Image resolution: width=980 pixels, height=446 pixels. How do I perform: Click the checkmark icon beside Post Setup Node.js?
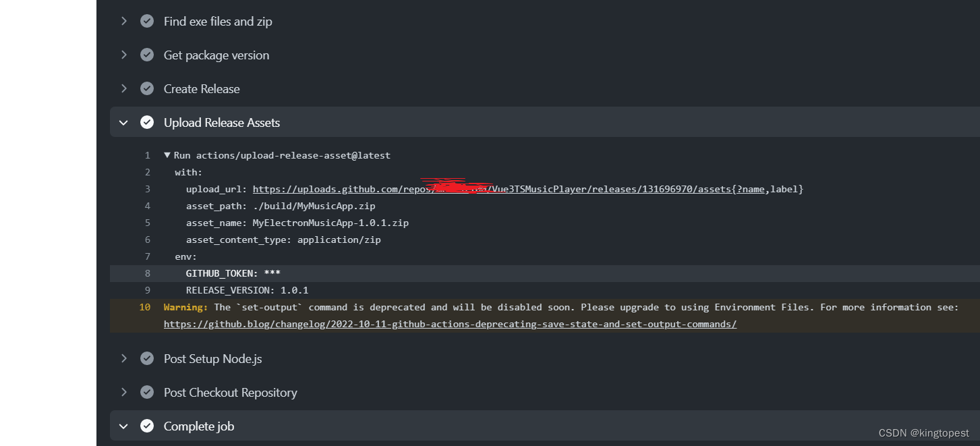tap(147, 358)
